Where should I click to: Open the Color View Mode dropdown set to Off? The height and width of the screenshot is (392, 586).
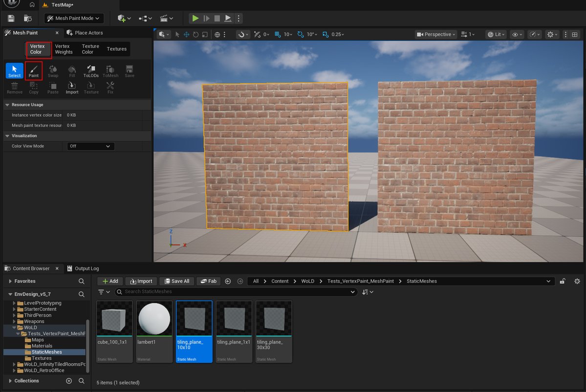click(90, 146)
